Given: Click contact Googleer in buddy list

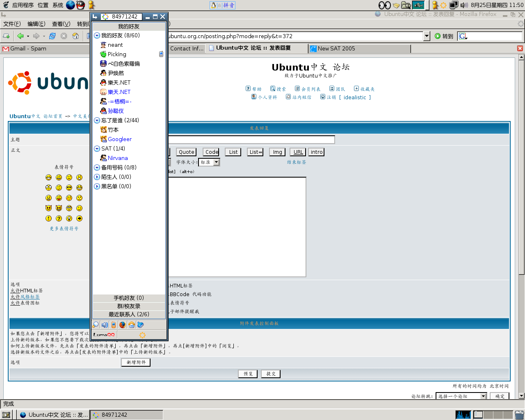Looking at the screenshot, I should coord(120,139).
